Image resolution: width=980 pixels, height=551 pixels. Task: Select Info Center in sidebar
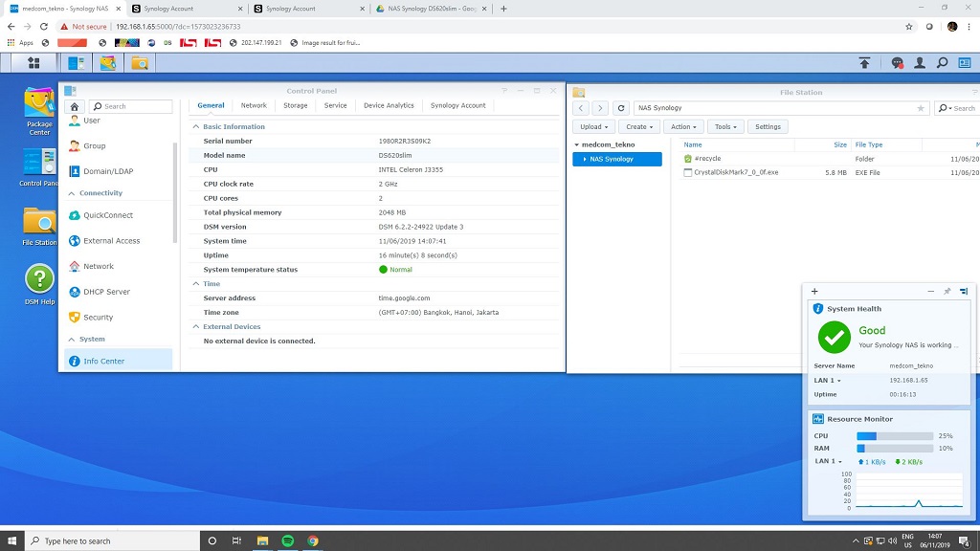[118, 361]
